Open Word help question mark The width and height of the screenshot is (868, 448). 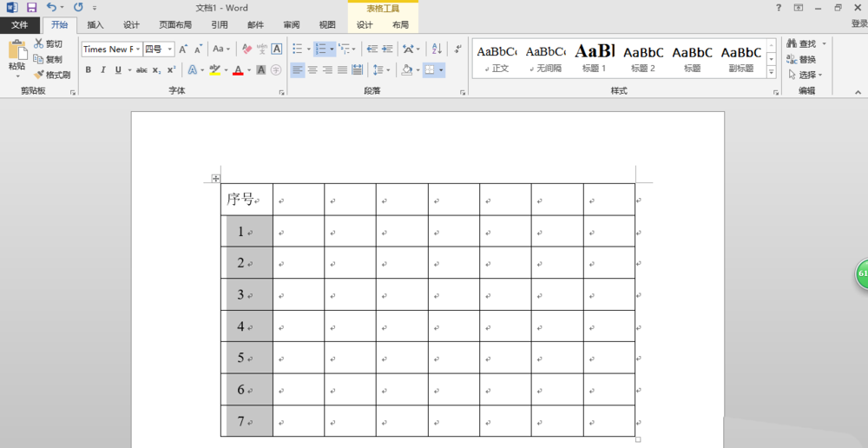pos(779,8)
